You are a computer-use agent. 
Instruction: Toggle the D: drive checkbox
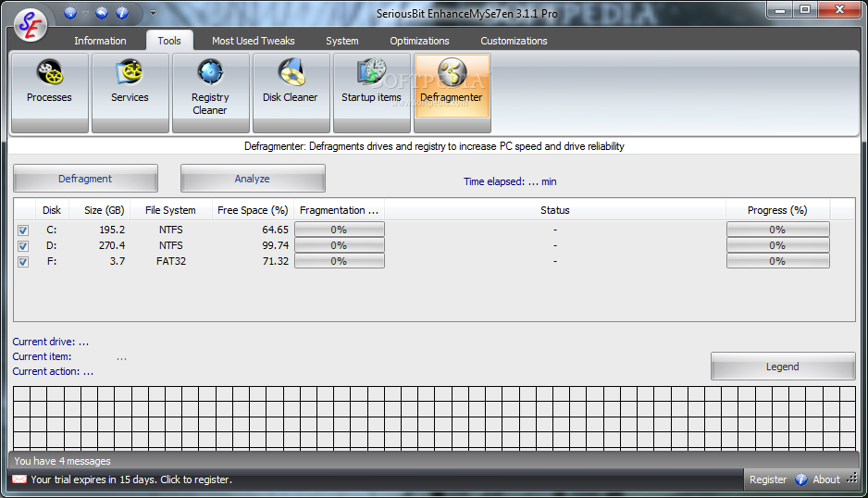[23, 246]
